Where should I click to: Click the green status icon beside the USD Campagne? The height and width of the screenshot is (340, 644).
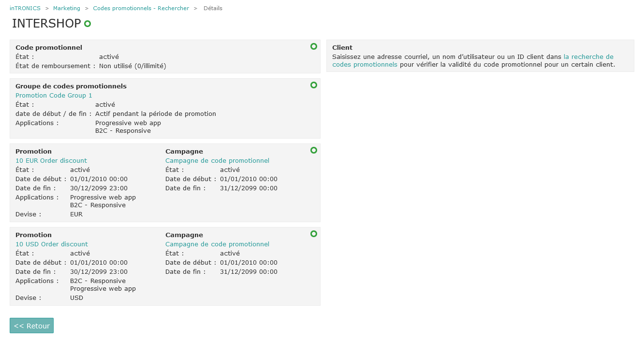[314, 234]
